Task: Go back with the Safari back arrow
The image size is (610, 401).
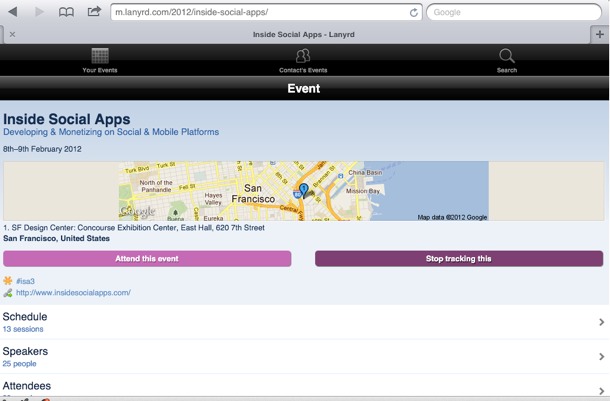Action: [x=13, y=12]
